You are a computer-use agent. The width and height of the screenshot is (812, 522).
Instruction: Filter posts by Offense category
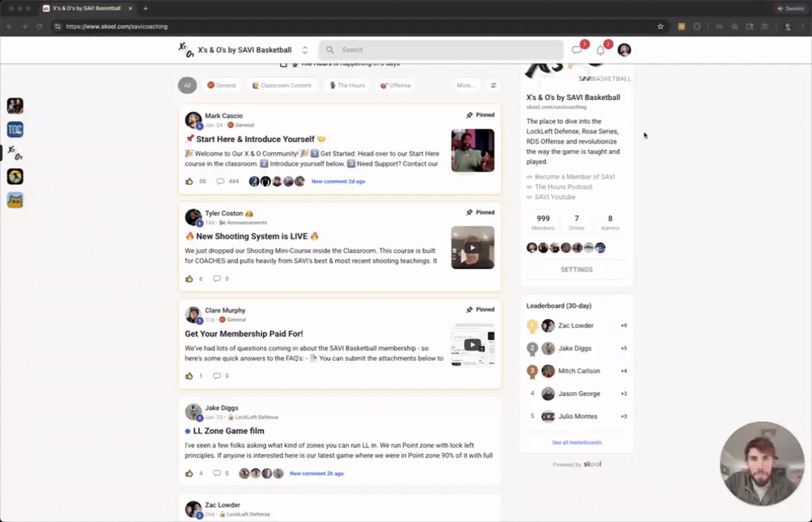(x=396, y=86)
